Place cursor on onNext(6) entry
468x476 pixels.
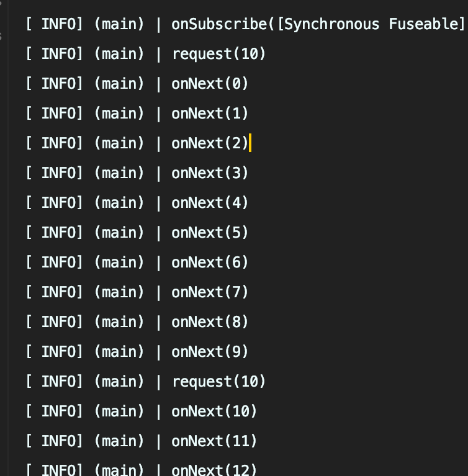210,263
